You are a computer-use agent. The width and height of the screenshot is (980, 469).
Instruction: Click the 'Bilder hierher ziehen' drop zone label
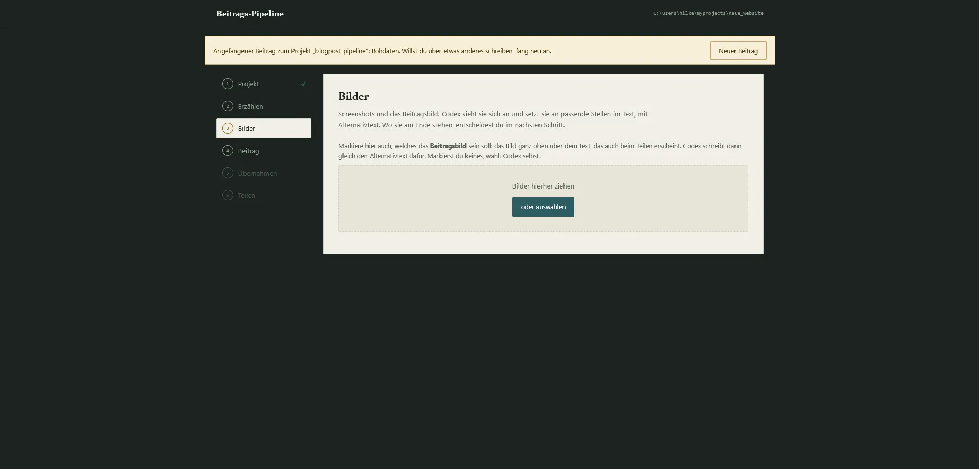tap(543, 186)
